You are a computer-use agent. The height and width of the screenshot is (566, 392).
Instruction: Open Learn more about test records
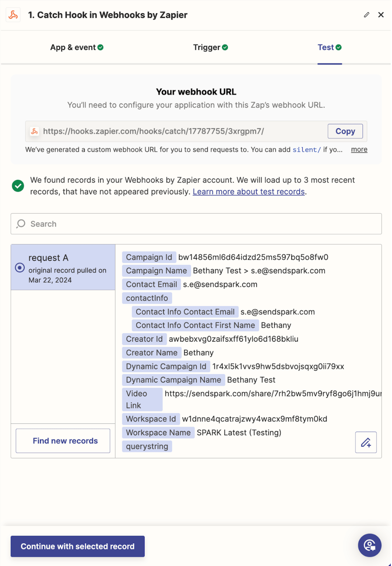point(249,192)
